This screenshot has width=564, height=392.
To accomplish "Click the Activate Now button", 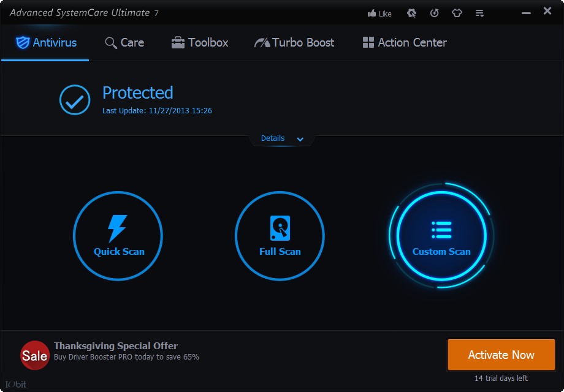I will 501,355.
